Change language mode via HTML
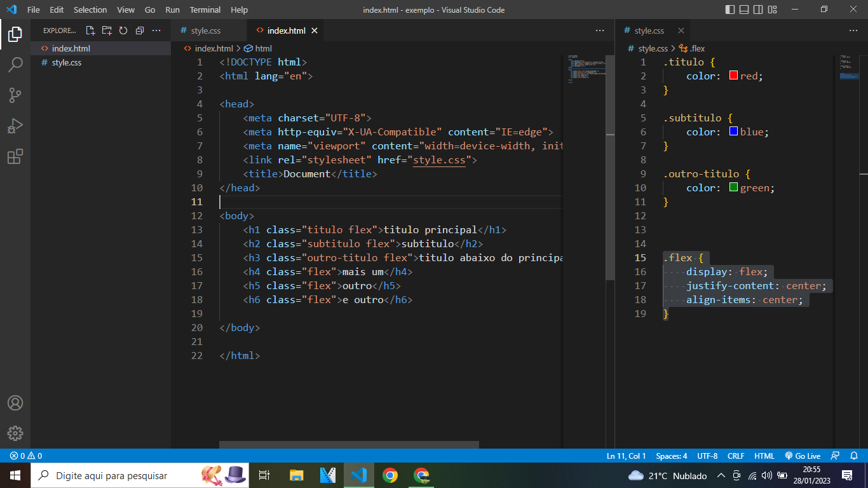868x488 pixels. (x=764, y=456)
